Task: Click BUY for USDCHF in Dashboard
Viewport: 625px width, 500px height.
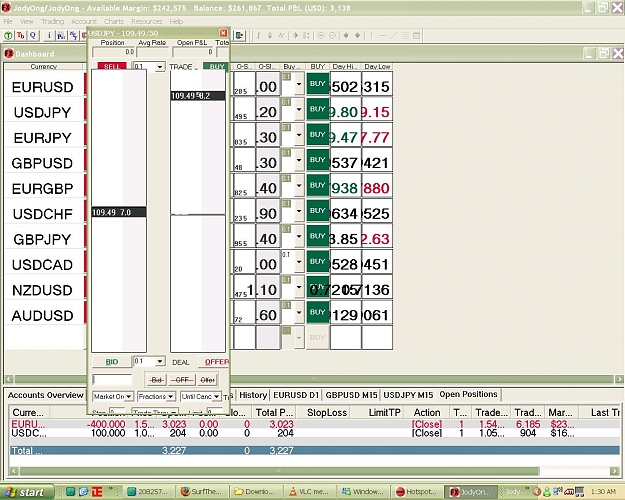Action: [x=318, y=211]
